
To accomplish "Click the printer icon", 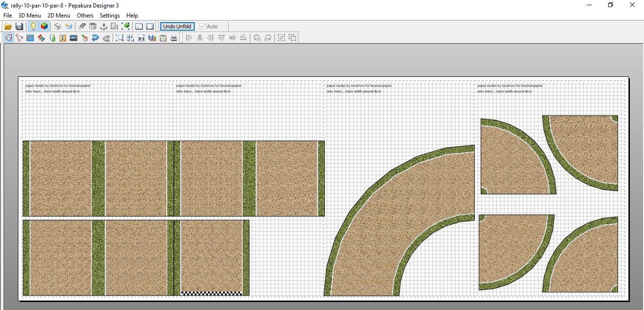I will [x=174, y=38].
